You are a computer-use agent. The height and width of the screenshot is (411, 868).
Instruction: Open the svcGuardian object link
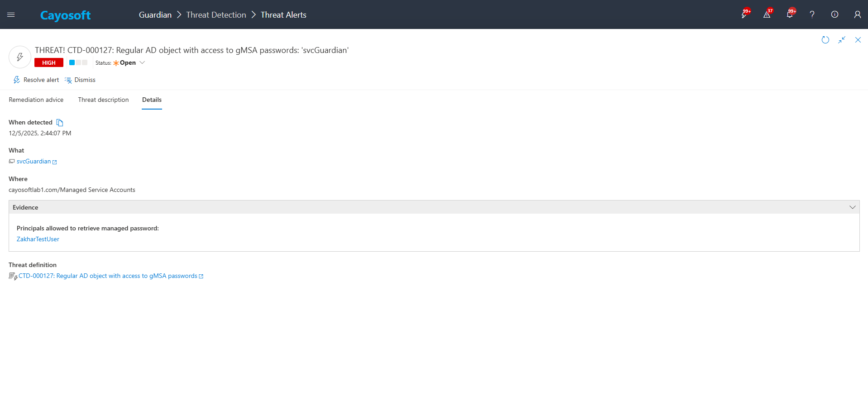click(x=34, y=162)
